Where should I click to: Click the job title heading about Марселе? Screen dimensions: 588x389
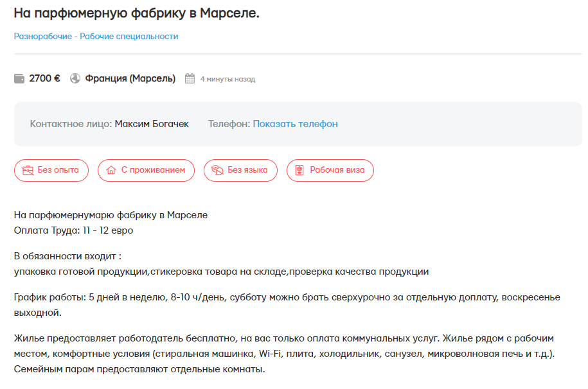point(136,13)
